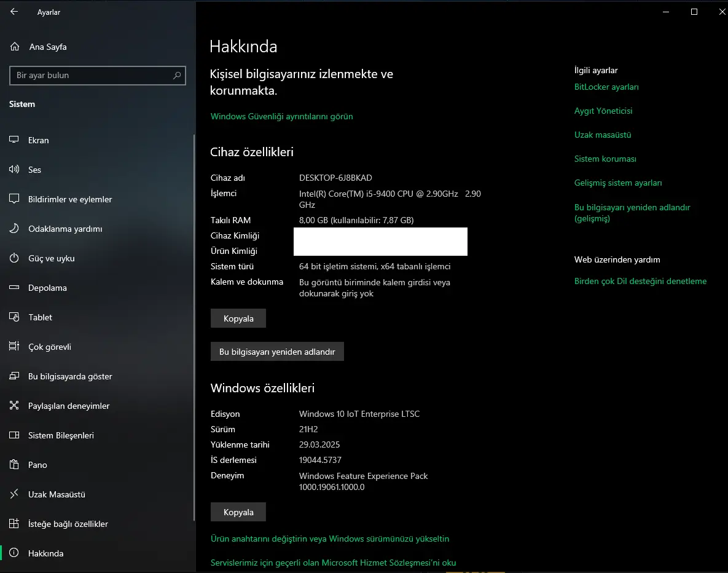728x573 pixels.
Task: Open 'Windows Güvenliği ayrıntılarını görün' link
Action: [282, 116]
